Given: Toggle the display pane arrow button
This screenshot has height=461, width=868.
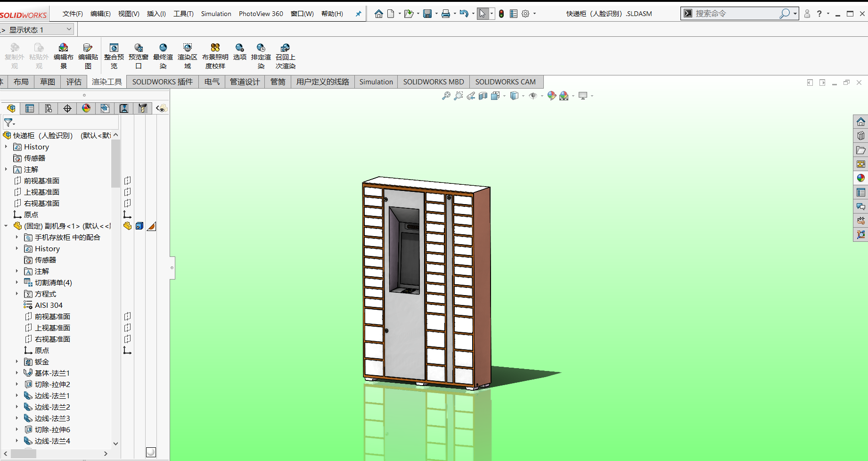Looking at the screenshot, I should click(x=161, y=108).
